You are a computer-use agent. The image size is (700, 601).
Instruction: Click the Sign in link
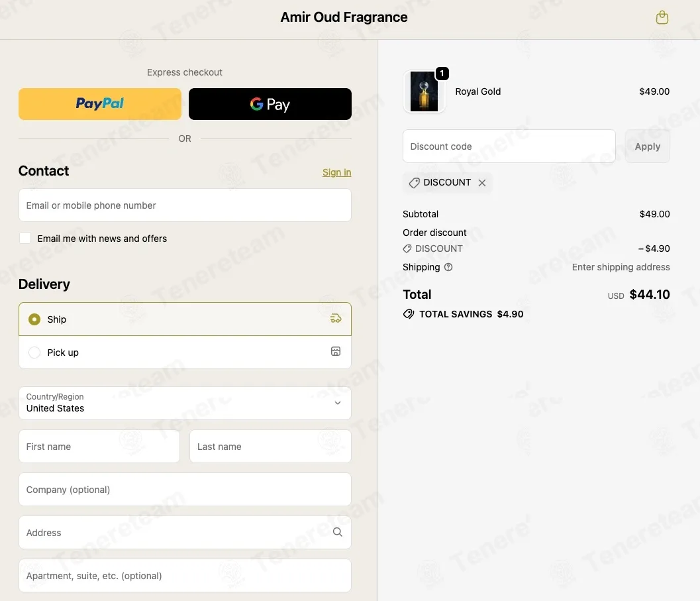pos(336,172)
